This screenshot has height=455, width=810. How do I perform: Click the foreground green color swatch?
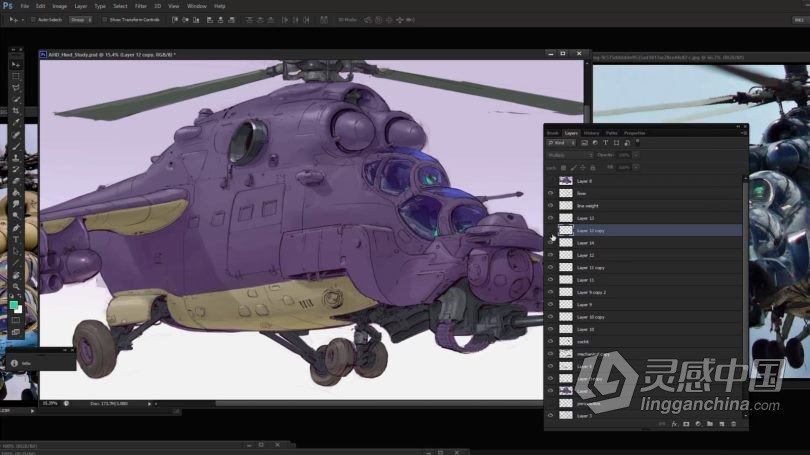(13, 305)
